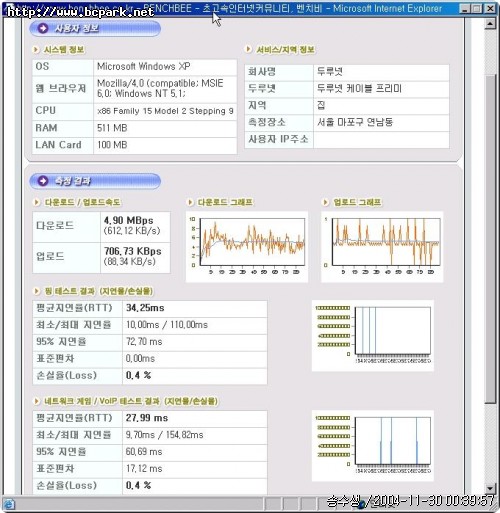Open the network game / VoIP result chart
This screenshot has width=500, height=513.
[x=373, y=446]
